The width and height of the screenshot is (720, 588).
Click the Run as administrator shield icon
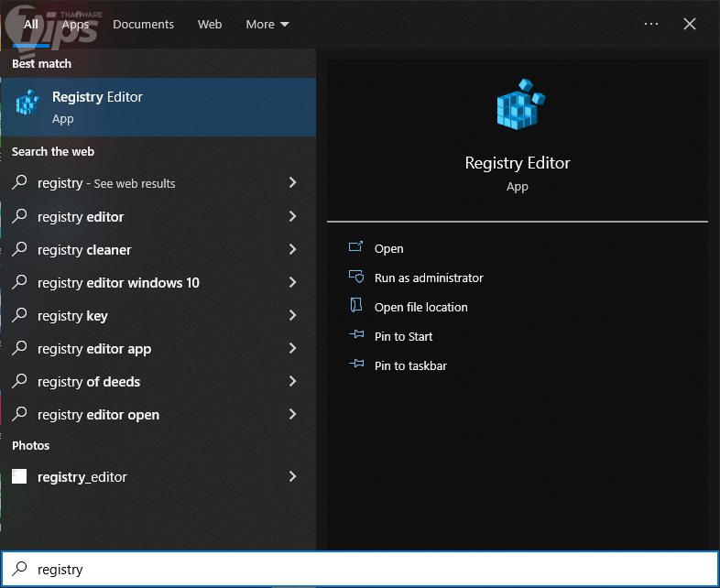[356, 277]
